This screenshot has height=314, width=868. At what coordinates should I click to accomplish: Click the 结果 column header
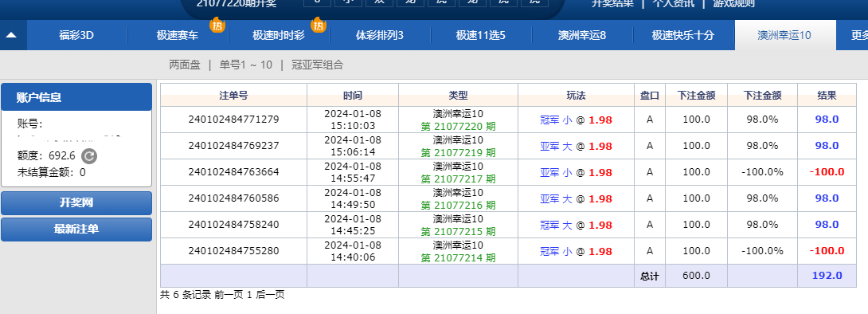pos(827,96)
